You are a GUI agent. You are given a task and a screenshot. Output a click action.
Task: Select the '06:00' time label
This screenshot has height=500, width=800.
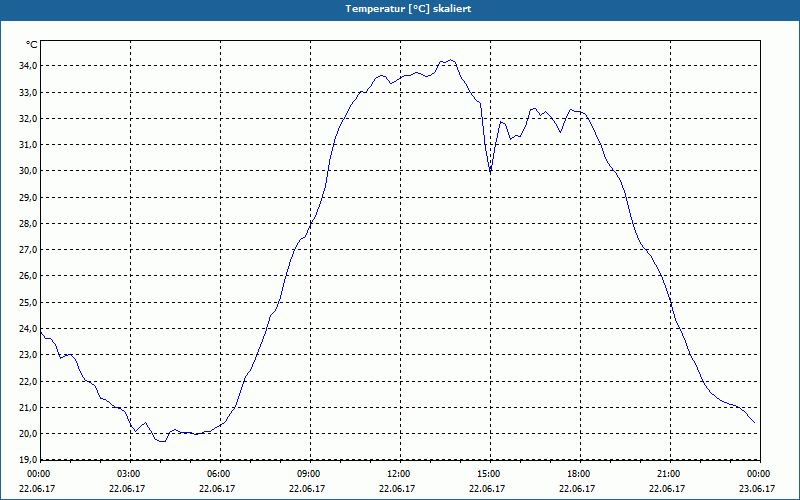point(220,474)
